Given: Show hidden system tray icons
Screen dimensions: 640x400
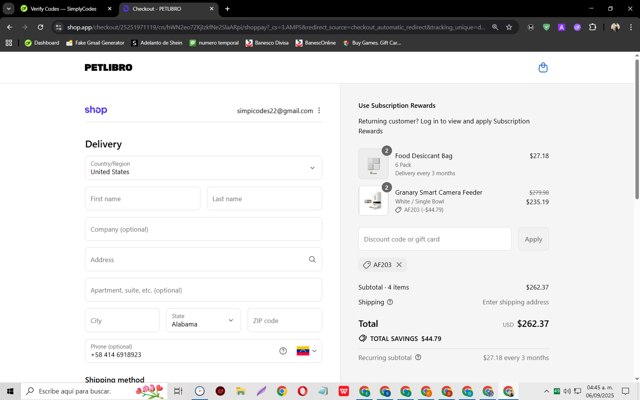Looking at the screenshot, I should (x=546, y=391).
